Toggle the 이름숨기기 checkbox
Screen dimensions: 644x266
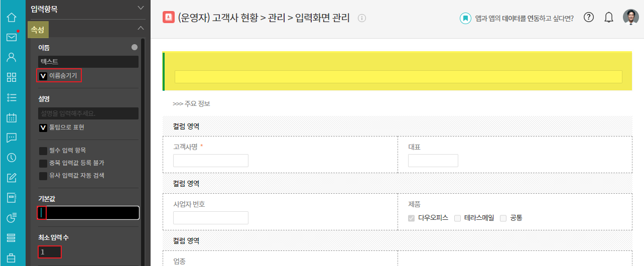tap(43, 76)
